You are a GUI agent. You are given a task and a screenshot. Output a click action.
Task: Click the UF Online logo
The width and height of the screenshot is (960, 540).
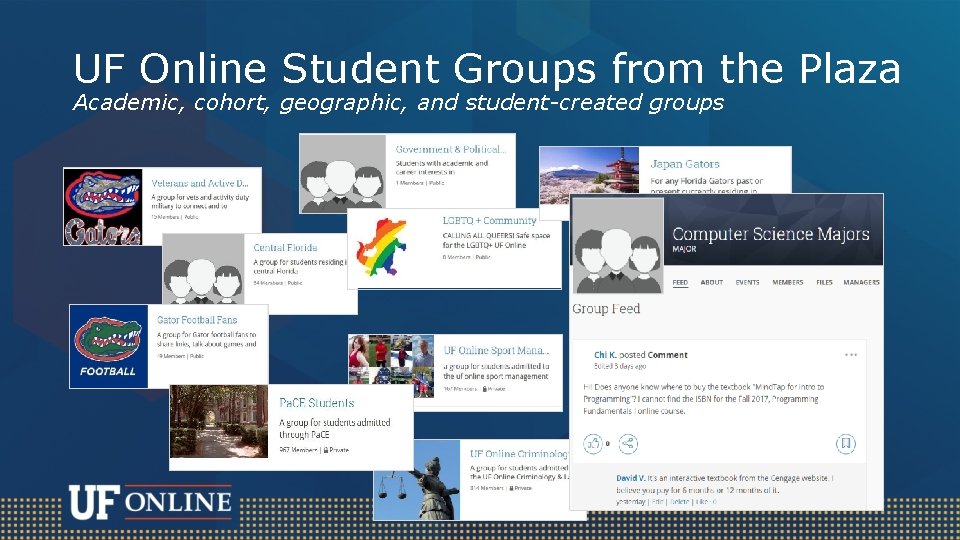151,502
